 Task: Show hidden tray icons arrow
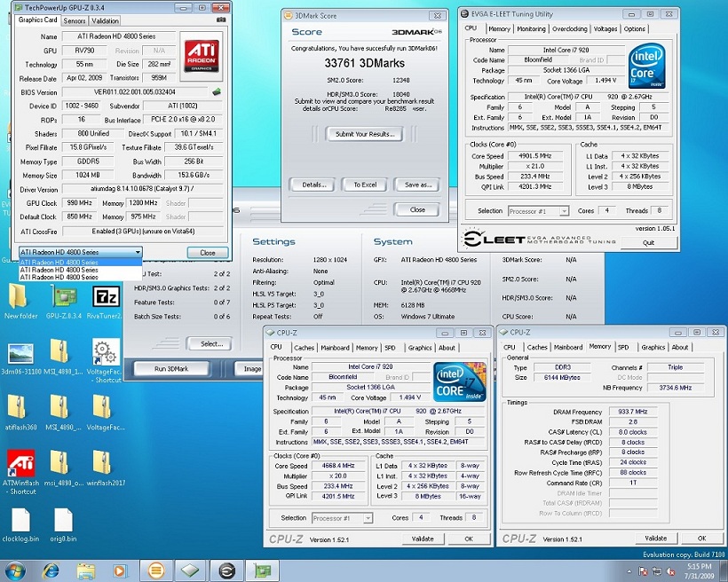[629, 571]
